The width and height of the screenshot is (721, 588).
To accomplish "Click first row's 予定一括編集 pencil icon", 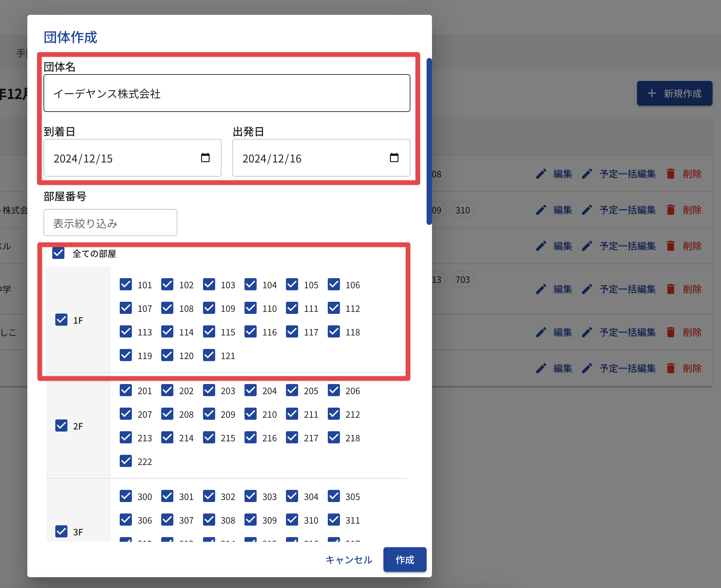I will pyautogui.click(x=587, y=174).
